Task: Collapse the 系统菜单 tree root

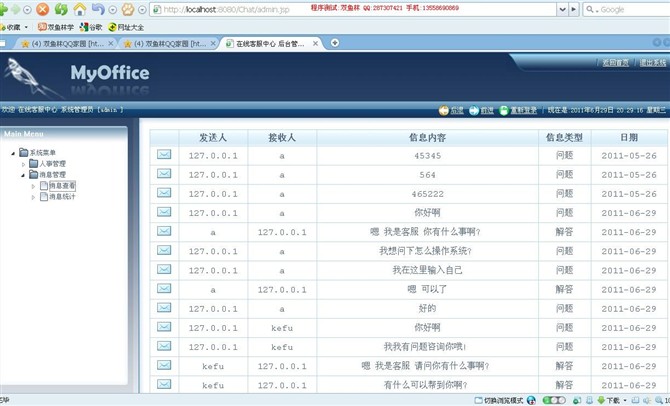Action: [13, 153]
